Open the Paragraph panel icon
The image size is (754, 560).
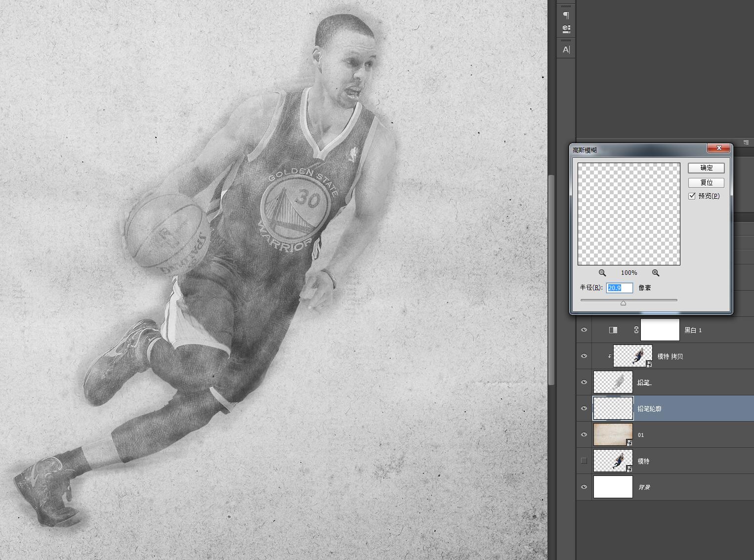coord(566,15)
